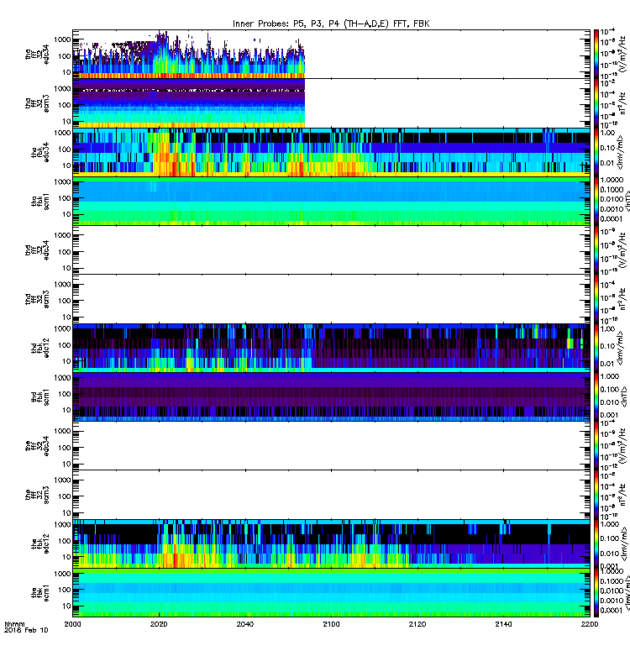Click the 'the fbk edc12' axis label

[x=40, y=543]
